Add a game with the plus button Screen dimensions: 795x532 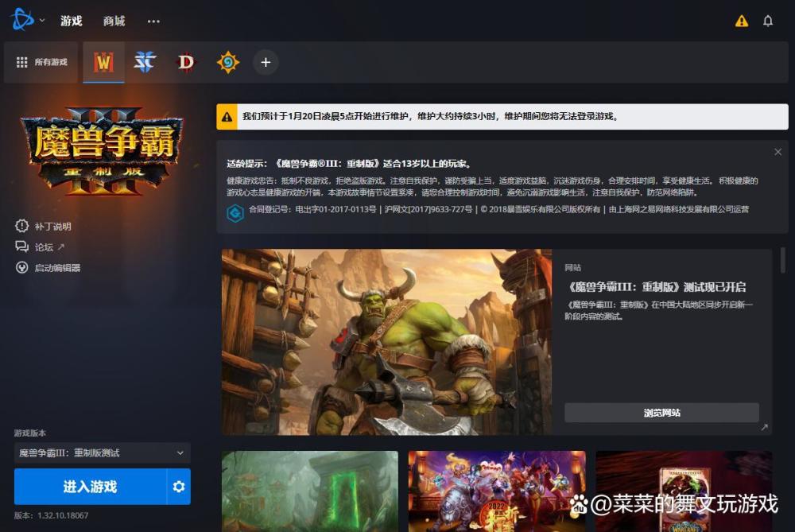[x=266, y=62]
